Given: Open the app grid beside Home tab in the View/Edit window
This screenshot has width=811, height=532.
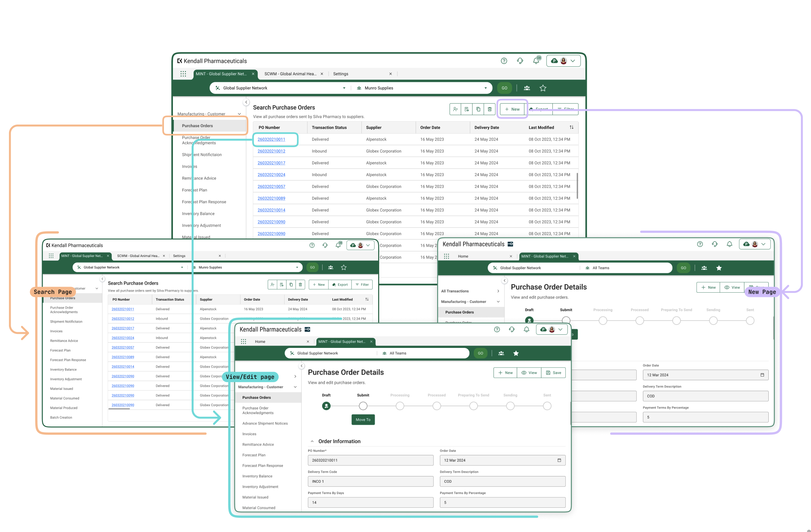Looking at the screenshot, I should 244,341.
